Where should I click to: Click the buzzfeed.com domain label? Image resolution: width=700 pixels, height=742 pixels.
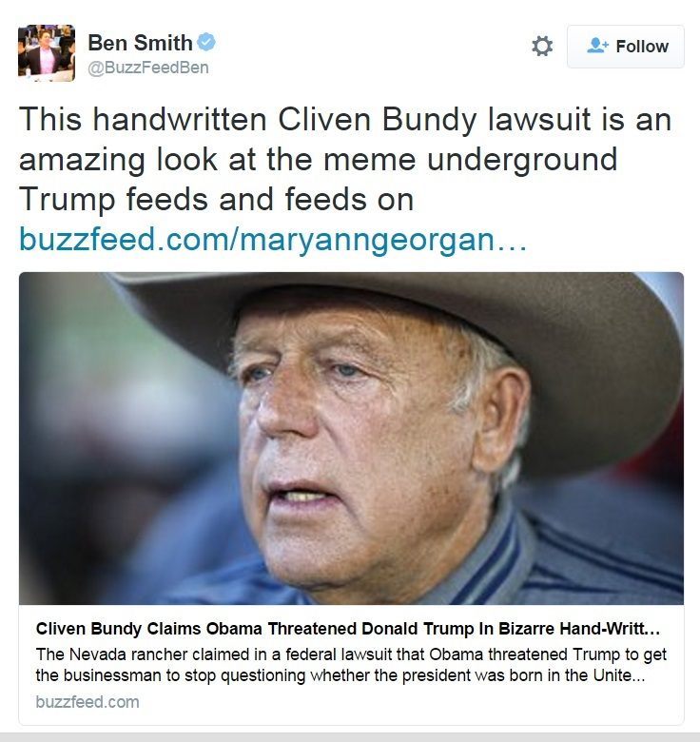87,702
